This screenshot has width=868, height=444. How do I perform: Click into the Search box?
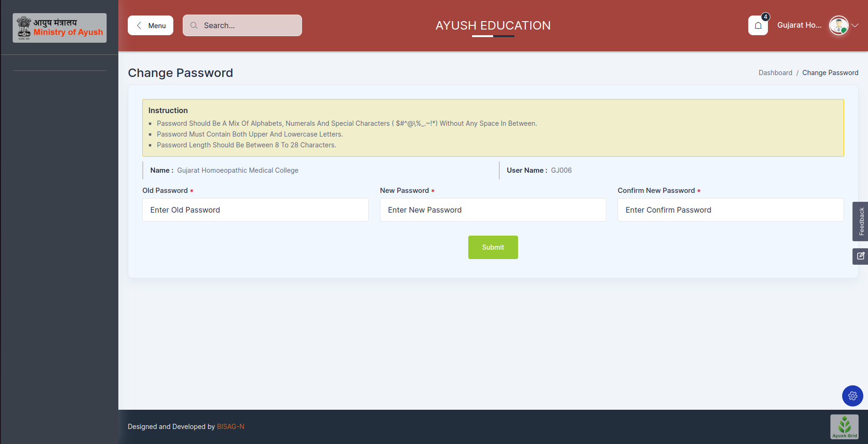tap(249, 25)
